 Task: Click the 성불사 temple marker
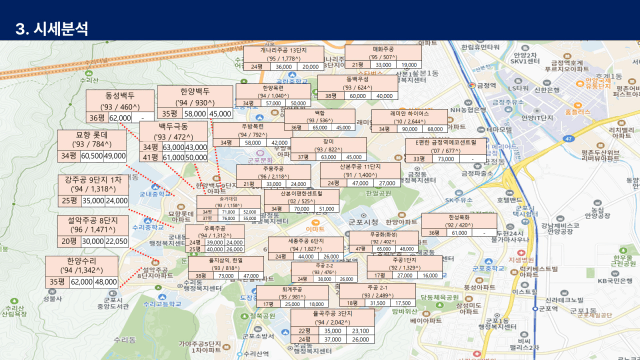52,292
